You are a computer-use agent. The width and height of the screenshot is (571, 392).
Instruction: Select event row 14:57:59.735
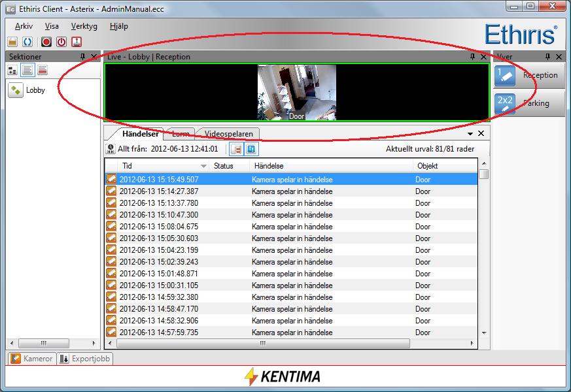[x=291, y=332]
